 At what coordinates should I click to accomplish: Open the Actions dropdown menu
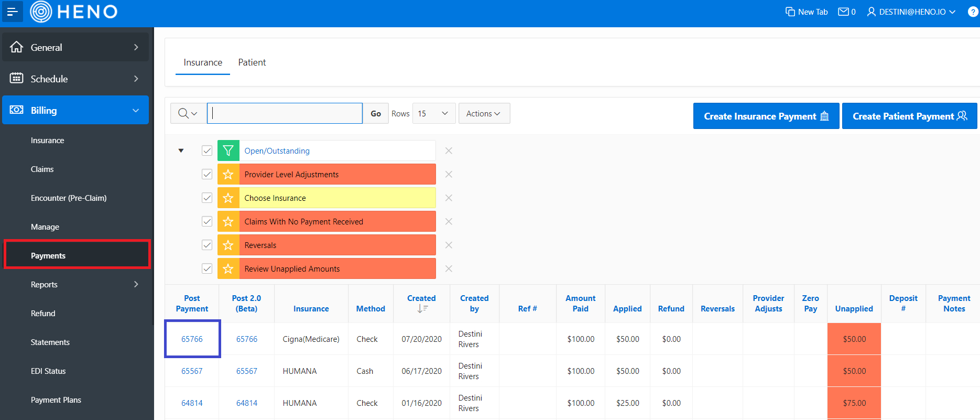(x=484, y=113)
